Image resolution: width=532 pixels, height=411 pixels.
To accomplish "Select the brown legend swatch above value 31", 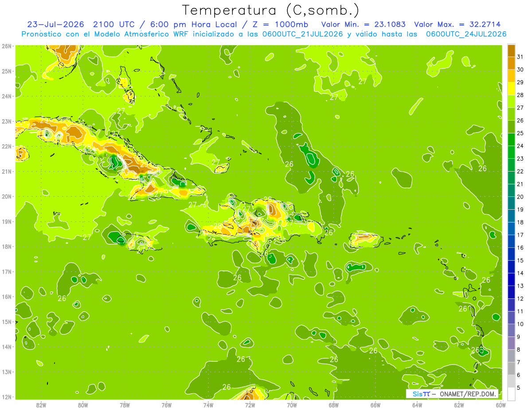I will [511, 51].
